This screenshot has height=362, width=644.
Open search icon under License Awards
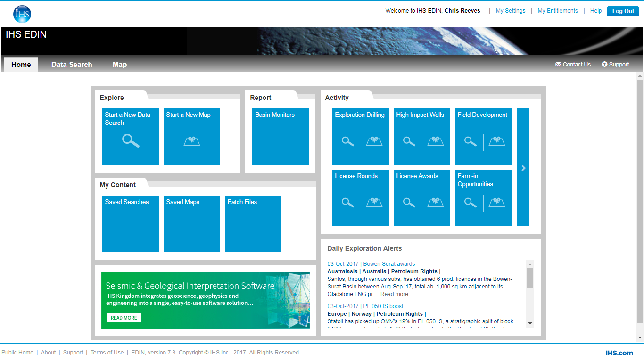click(409, 203)
